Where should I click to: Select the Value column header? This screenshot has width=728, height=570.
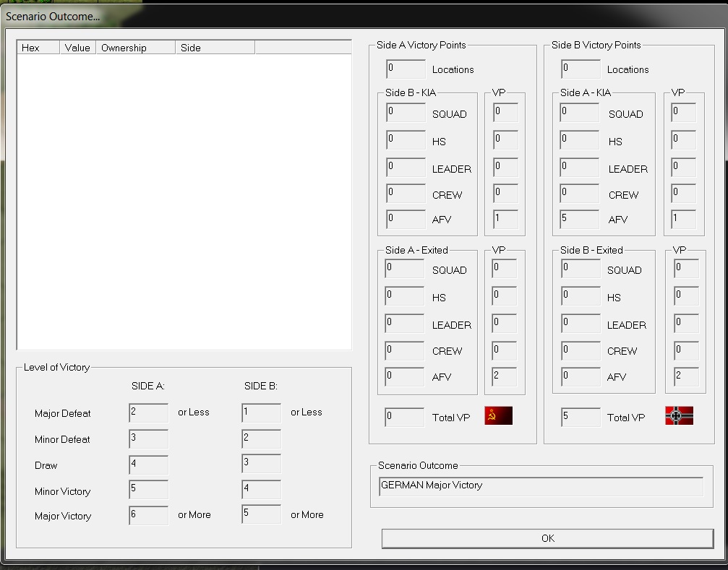pyautogui.click(x=77, y=47)
